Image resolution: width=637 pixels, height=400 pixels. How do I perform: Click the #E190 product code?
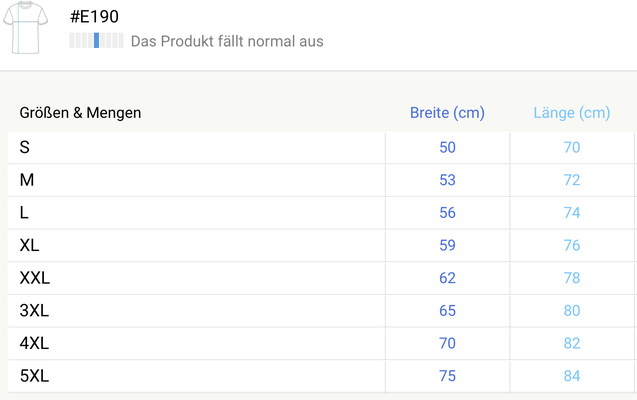95,17
